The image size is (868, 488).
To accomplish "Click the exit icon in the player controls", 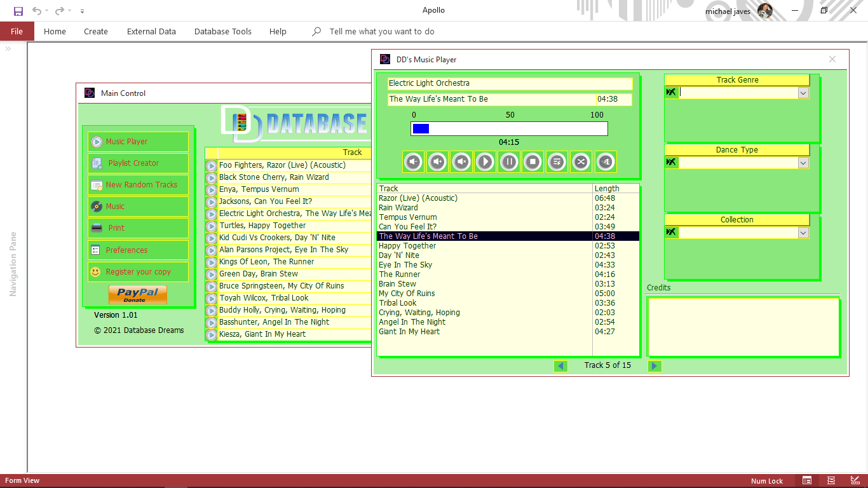I will (x=606, y=162).
